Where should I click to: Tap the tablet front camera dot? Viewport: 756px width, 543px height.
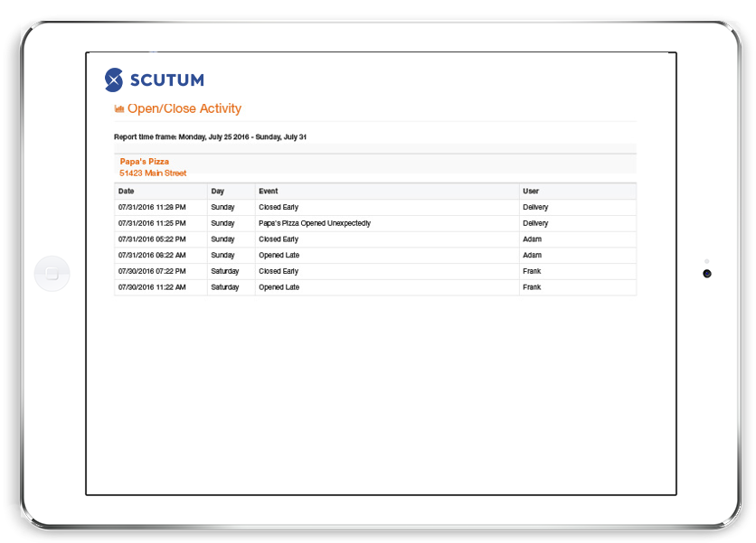pos(706,274)
